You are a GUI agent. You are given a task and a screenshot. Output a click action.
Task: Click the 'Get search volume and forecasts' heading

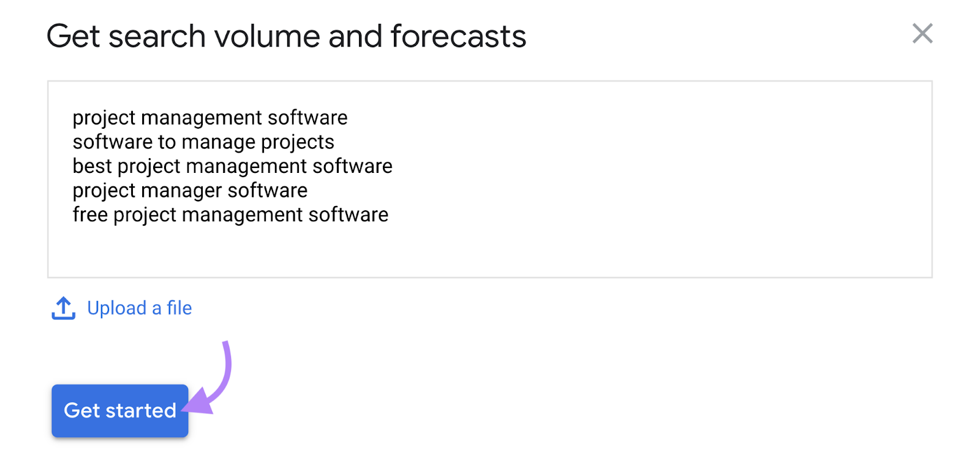point(286,36)
